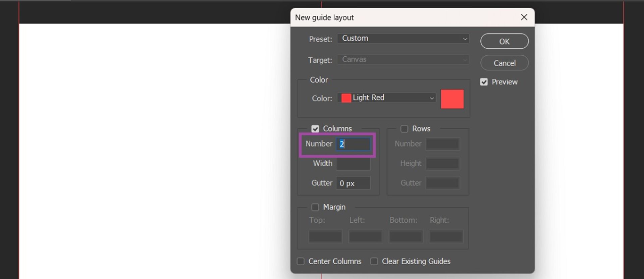Uncheck the Columns checkbox
Viewport: 644px width, 279px height.
[315, 129]
